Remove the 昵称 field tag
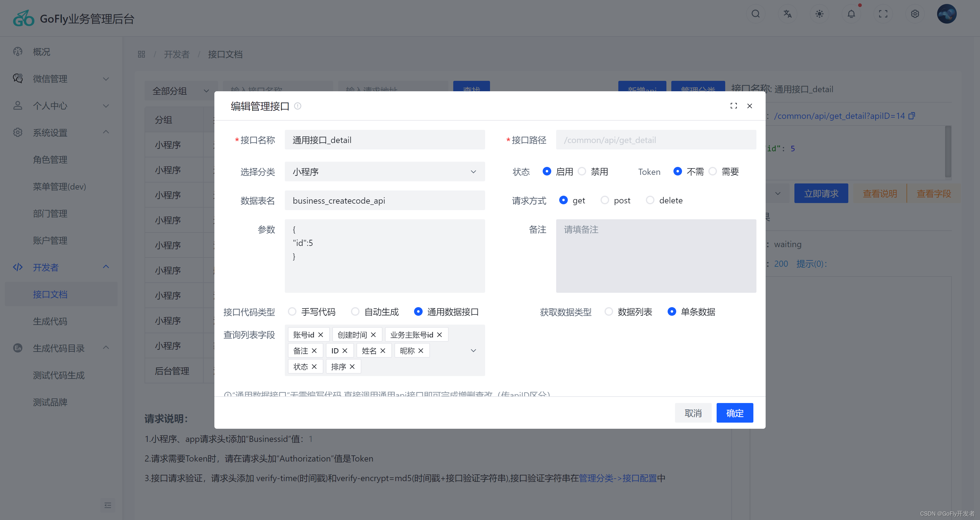980x520 pixels. point(421,351)
